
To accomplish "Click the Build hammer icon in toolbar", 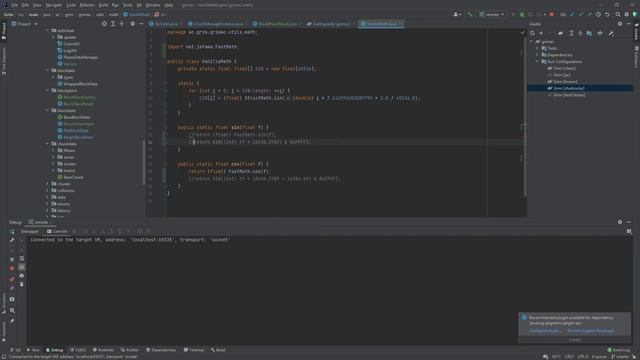I will 470,15.
